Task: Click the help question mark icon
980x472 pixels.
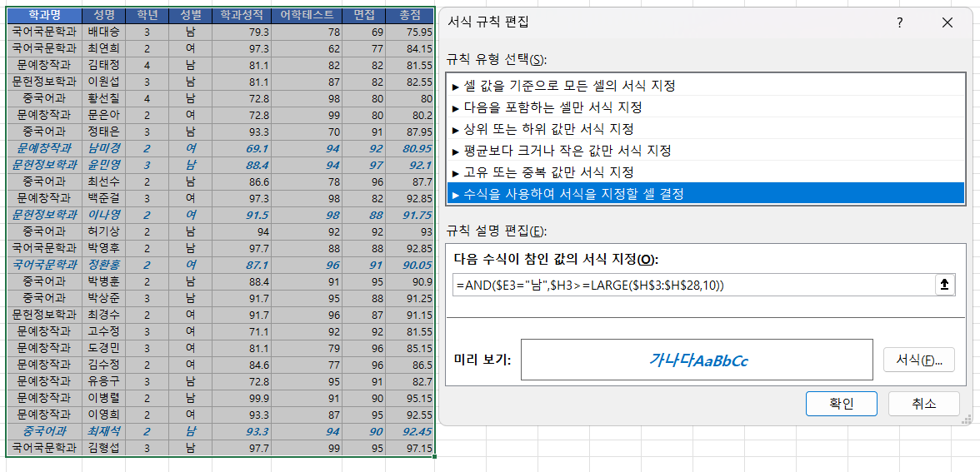Action: pyautogui.click(x=899, y=22)
